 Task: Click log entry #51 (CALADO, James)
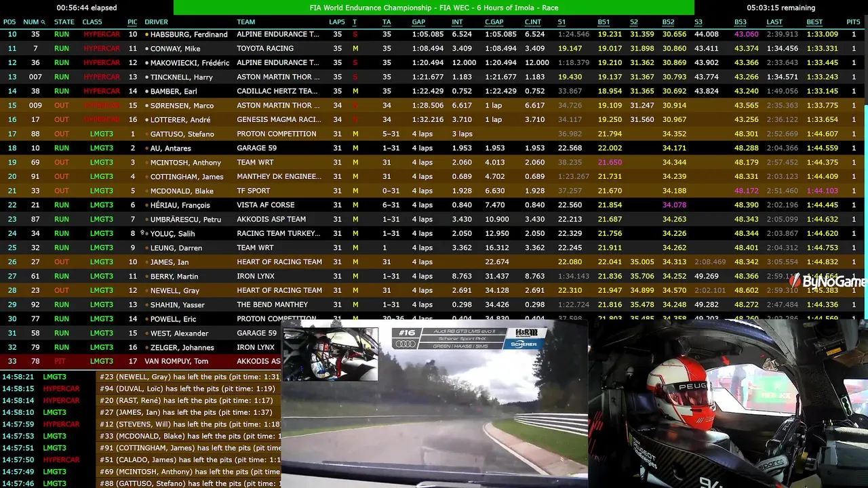190,460
